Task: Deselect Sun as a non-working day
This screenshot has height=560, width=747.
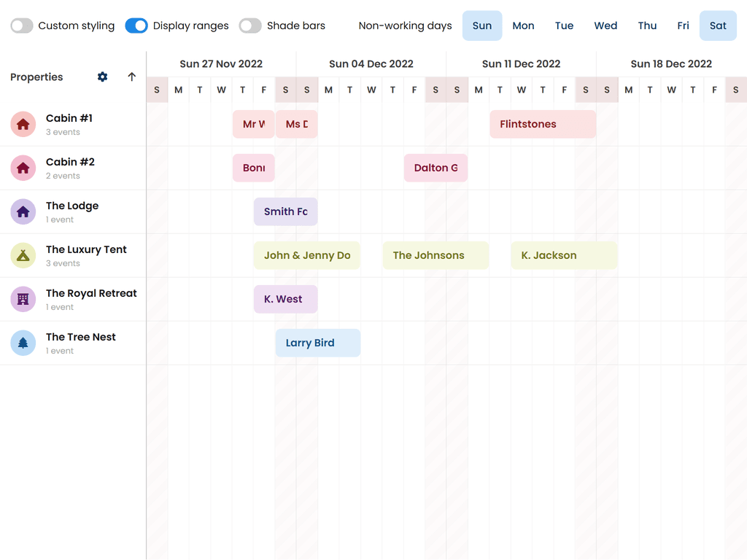Action: pos(481,26)
